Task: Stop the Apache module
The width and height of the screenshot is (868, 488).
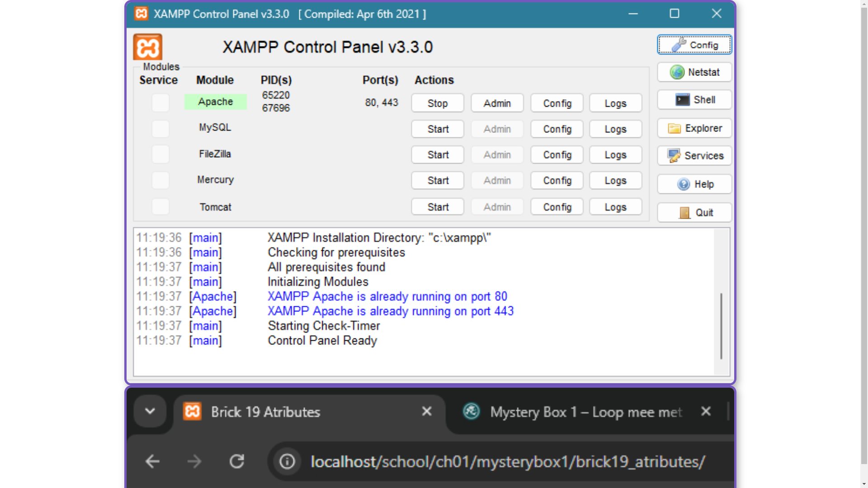Action: coord(437,103)
